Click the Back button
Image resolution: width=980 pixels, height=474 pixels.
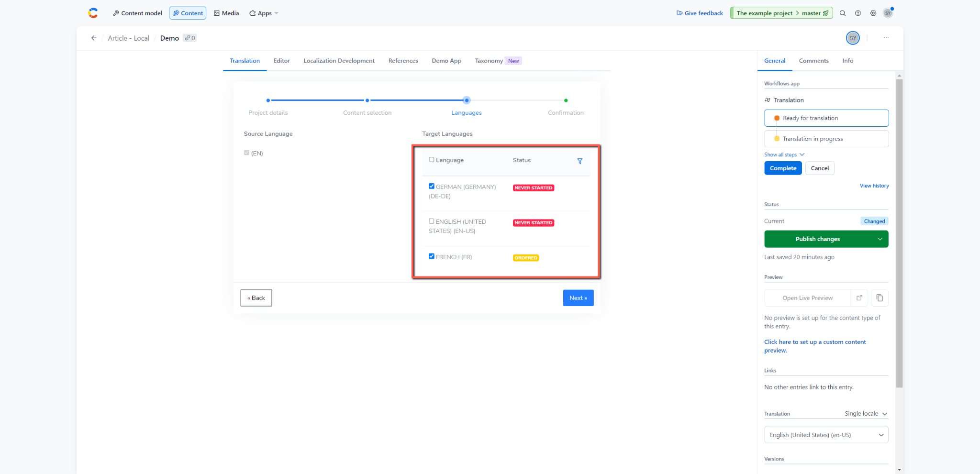(x=256, y=298)
